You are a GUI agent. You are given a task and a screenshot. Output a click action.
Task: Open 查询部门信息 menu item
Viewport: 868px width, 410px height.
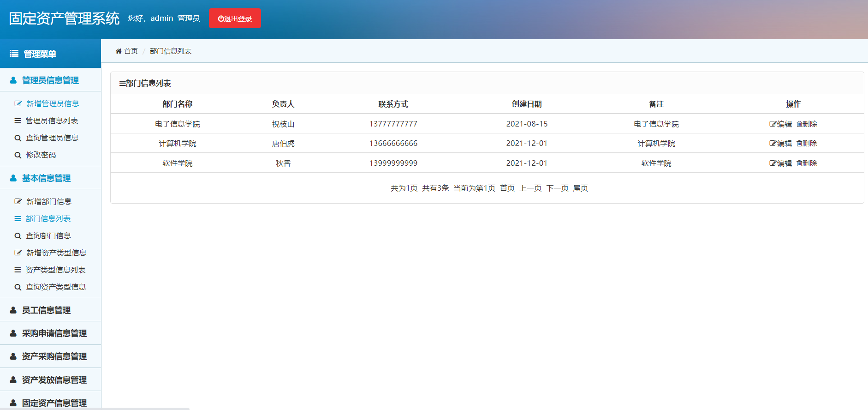tap(48, 235)
